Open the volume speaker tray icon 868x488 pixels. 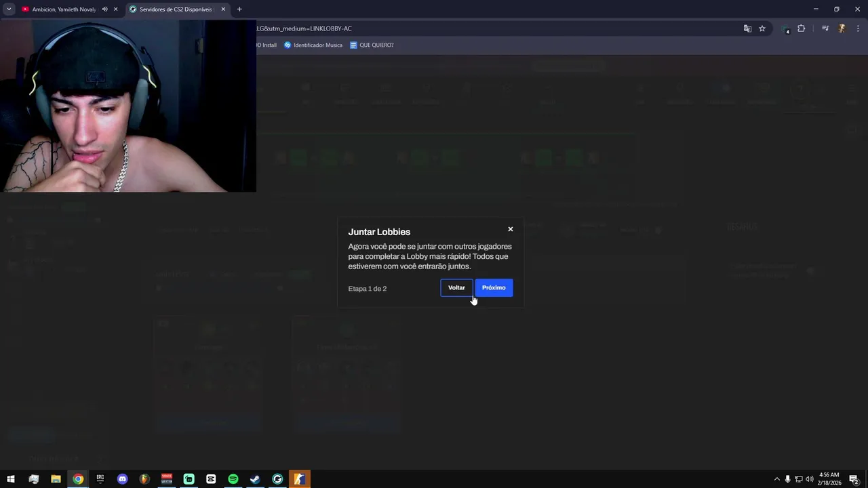(x=809, y=479)
